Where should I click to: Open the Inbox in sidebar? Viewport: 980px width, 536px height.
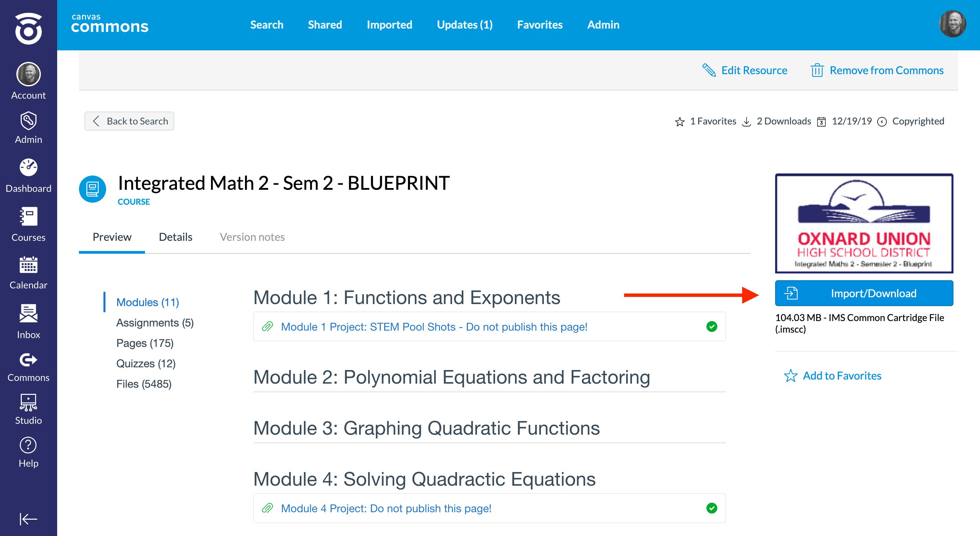29,321
